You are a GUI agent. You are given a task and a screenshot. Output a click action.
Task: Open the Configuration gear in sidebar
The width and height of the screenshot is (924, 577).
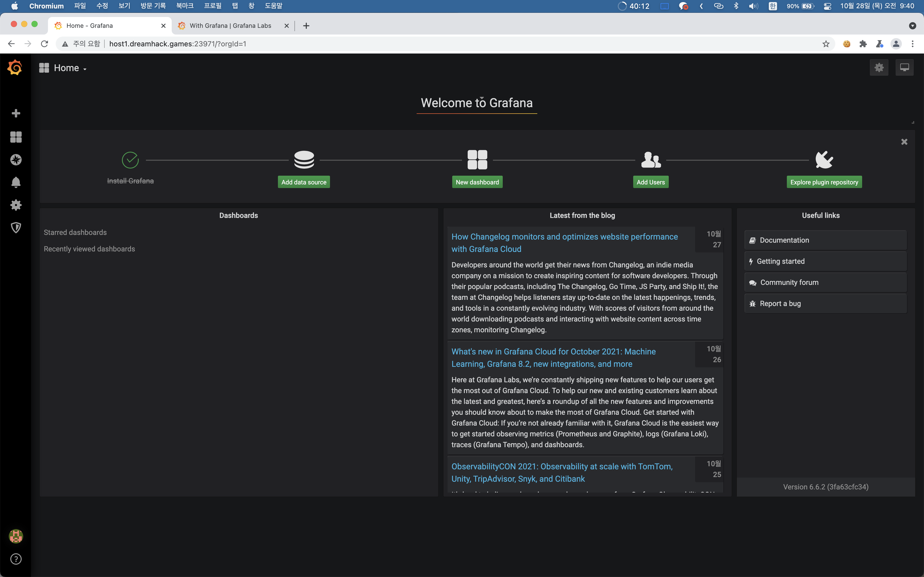click(16, 205)
